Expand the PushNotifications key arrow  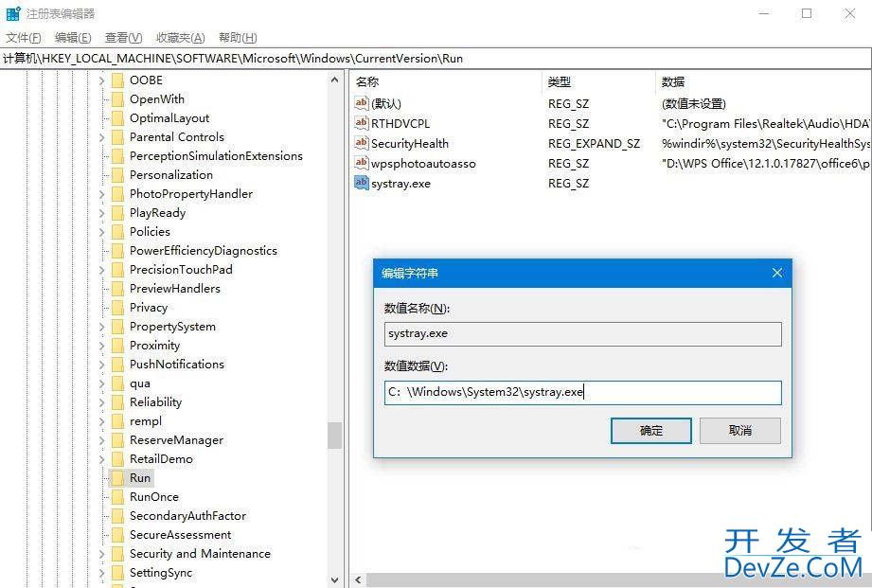point(101,365)
